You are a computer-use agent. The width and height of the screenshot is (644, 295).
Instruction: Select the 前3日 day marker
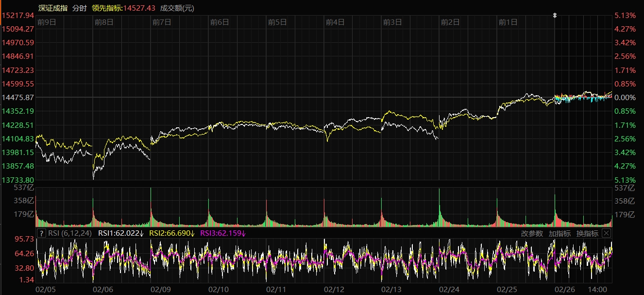click(x=392, y=22)
